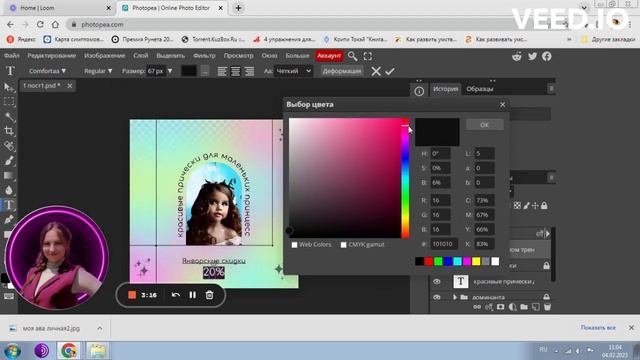Switch to the История tab
The width and height of the screenshot is (640, 360).
(x=445, y=89)
